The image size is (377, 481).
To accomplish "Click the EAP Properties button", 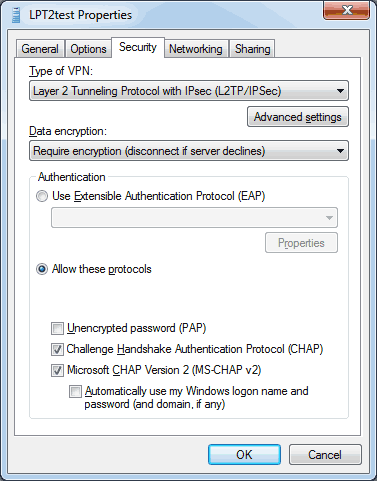I will pos(301,243).
